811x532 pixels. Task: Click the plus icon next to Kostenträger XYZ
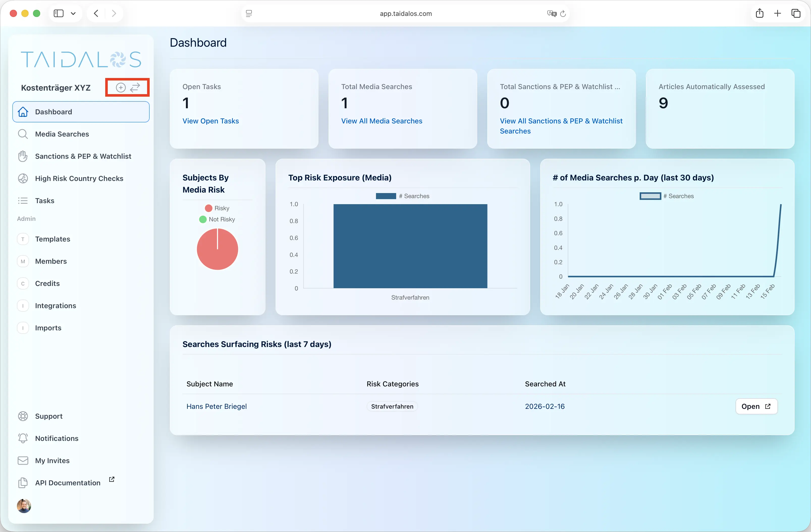(120, 87)
